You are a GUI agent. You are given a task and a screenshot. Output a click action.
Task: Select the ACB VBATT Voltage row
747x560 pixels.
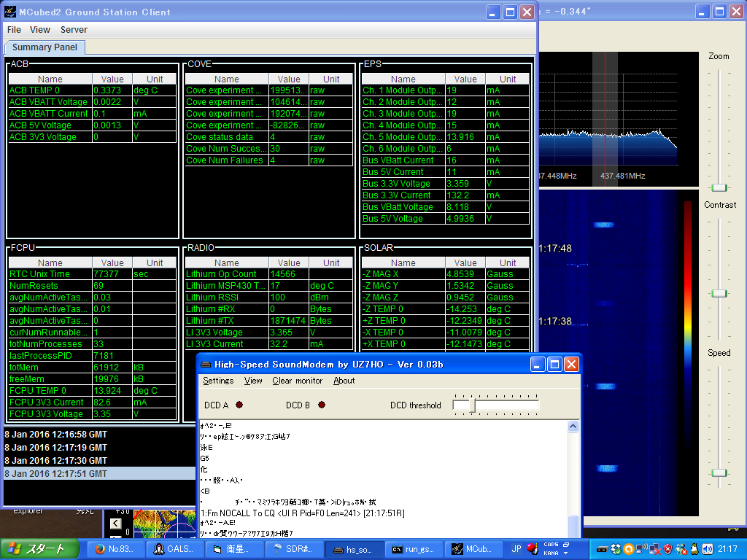tap(93, 102)
